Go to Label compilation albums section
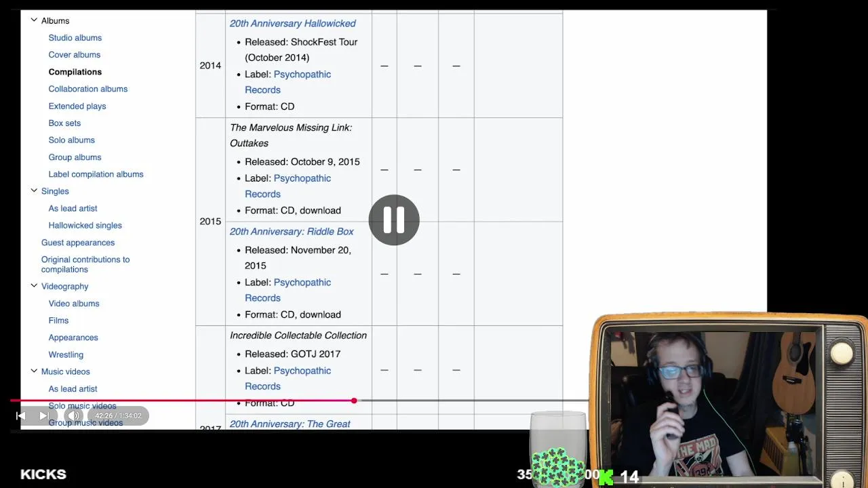This screenshot has height=488, width=868. (x=96, y=174)
